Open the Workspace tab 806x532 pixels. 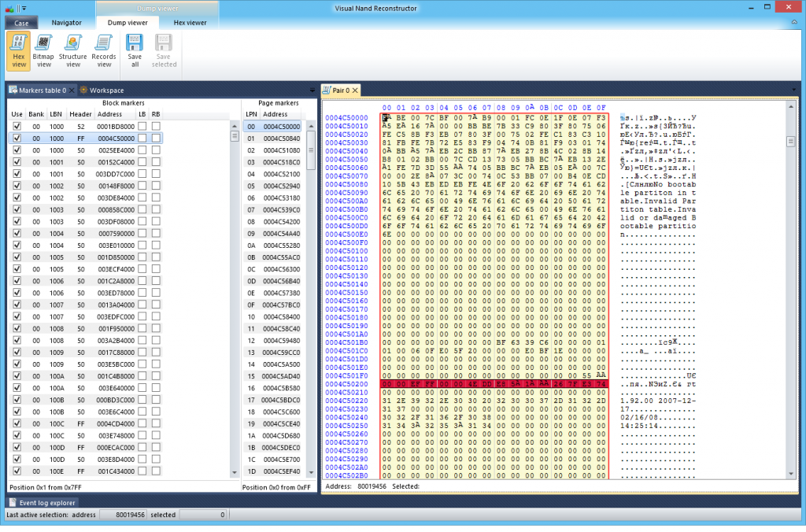click(102, 91)
